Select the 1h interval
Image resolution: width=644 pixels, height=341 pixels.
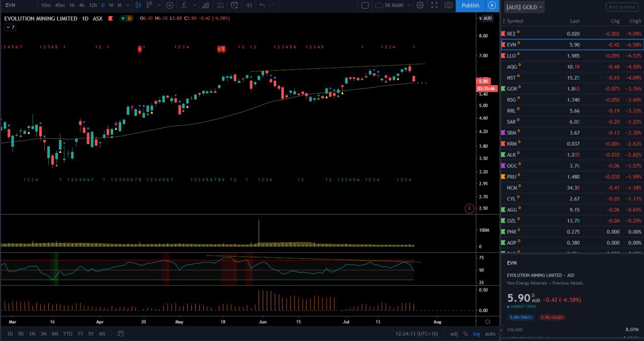pos(72,5)
